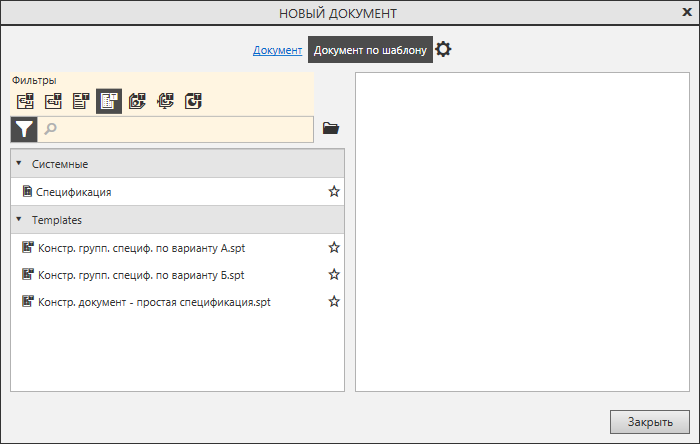Select the Text document filter icon
The image size is (700, 444).
pos(81,100)
